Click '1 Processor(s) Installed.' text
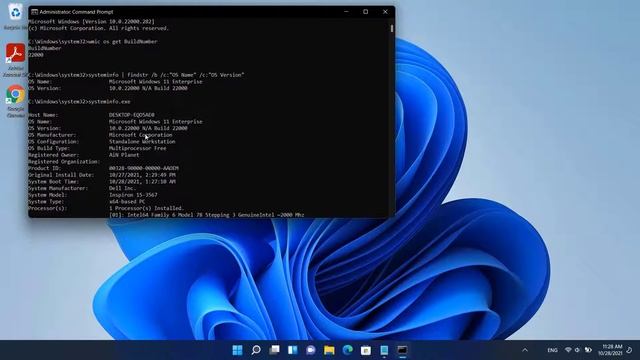The image size is (640, 360). click(147, 208)
